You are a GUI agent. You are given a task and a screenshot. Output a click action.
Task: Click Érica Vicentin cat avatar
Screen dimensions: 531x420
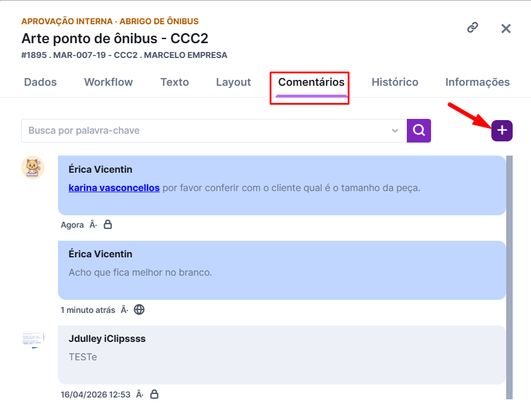point(33,167)
